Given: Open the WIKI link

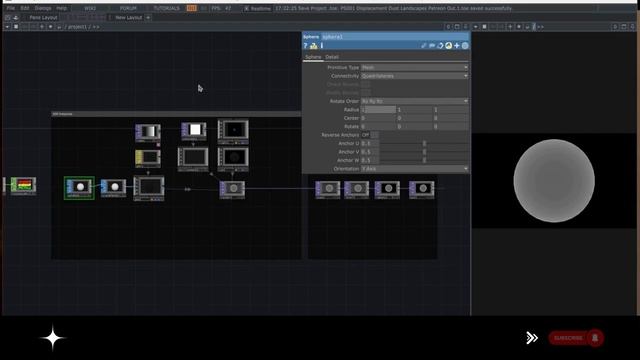Looking at the screenshot, I should point(90,8).
